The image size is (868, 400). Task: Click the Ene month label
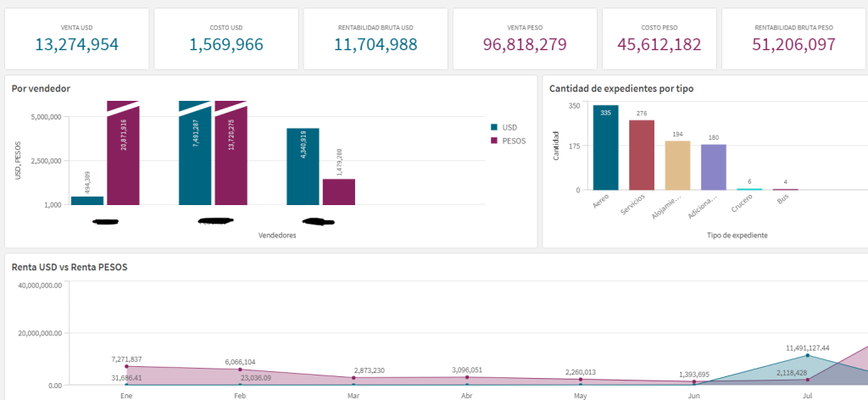click(x=126, y=396)
